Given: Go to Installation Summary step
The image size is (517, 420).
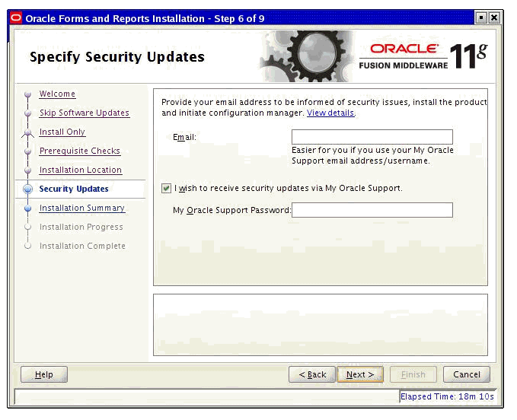Looking at the screenshot, I should coord(82,208).
